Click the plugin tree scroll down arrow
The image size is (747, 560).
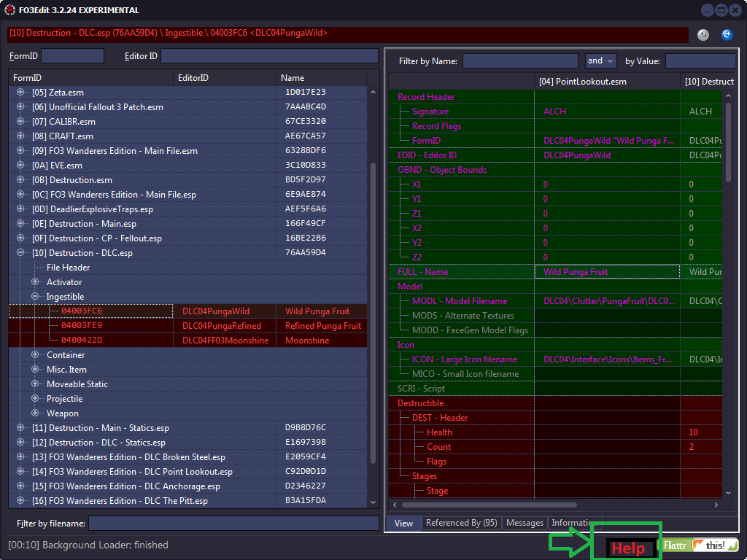(373, 502)
